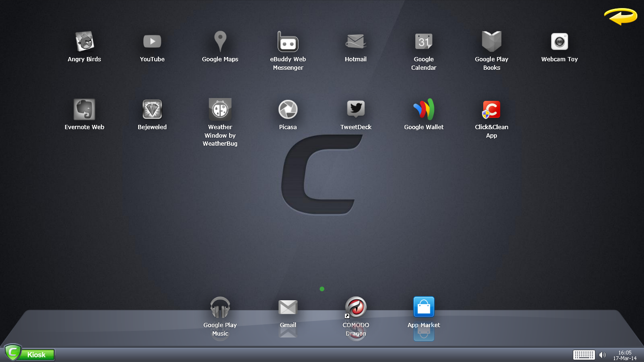This screenshot has width=644, height=362.
Task: Open the Hotmail app
Action: point(356,42)
